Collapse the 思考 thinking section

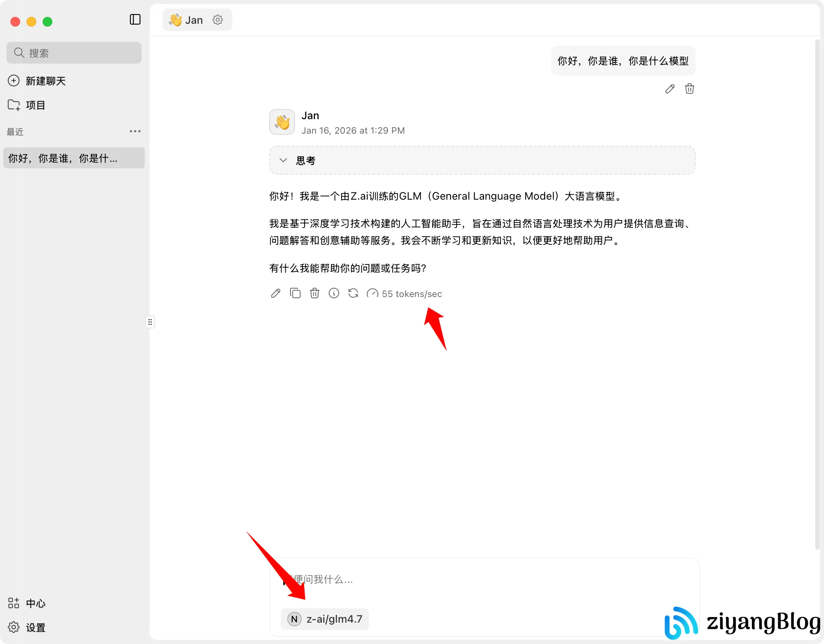(x=283, y=160)
